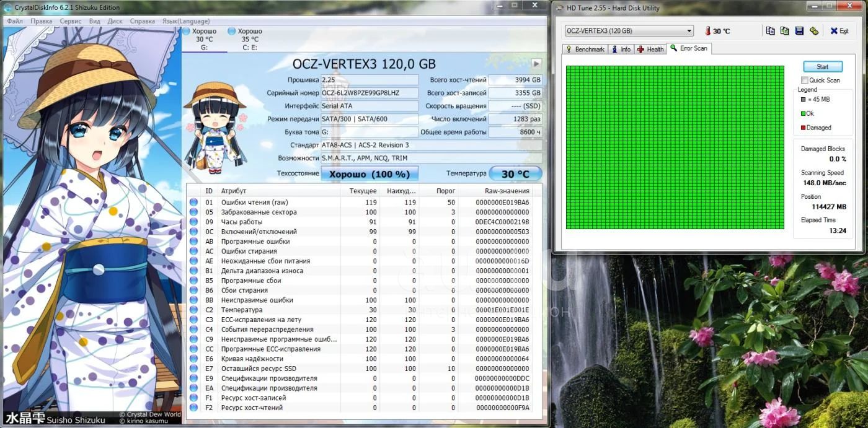The width and height of the screenshot is (868, 428).
Task: Open the OCZ-VERTEX3 drive dropdown in HD Tune
Action: [x=629, y=31]
